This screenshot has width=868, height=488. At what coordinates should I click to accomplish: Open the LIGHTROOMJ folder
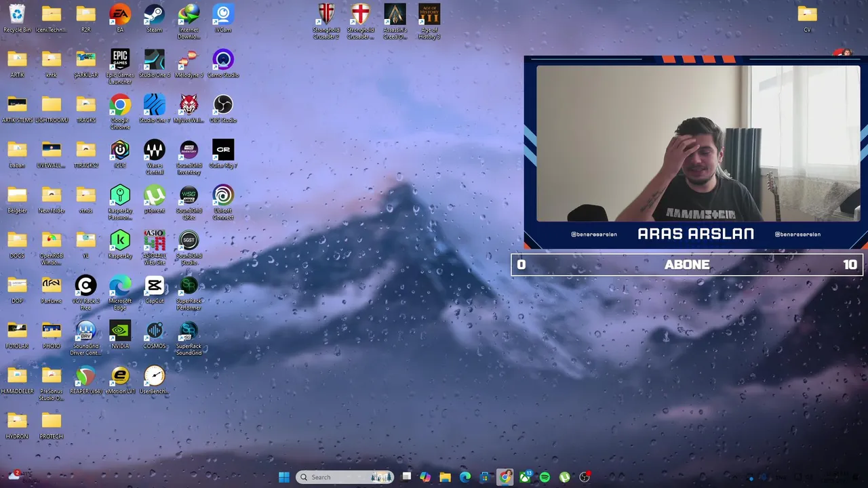(52, 109)
